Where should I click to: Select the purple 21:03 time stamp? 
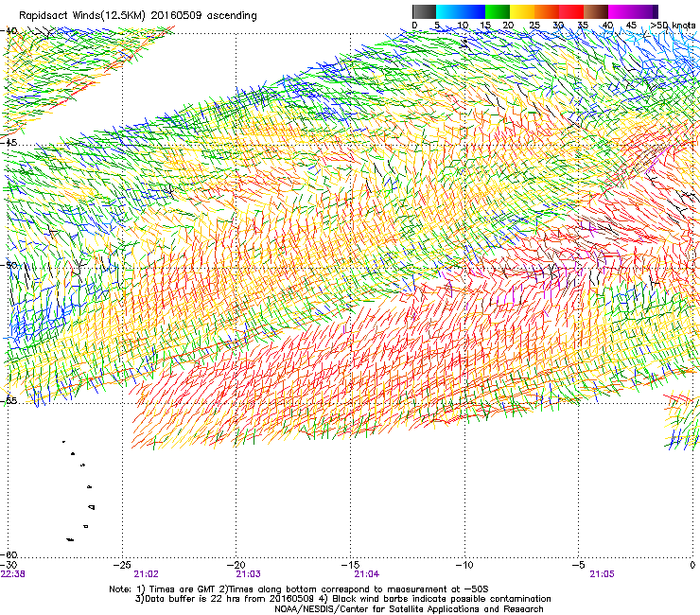click(x=248, y=574)
